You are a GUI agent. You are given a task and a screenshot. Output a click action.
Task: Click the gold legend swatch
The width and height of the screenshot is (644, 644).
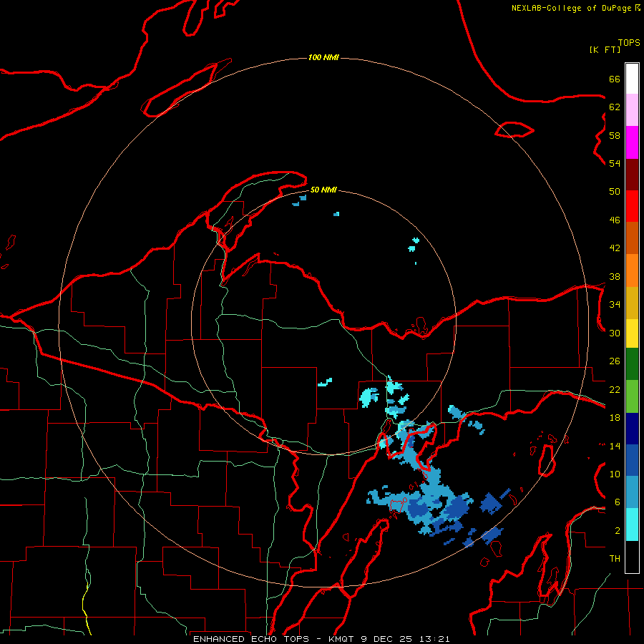[632, 303]
